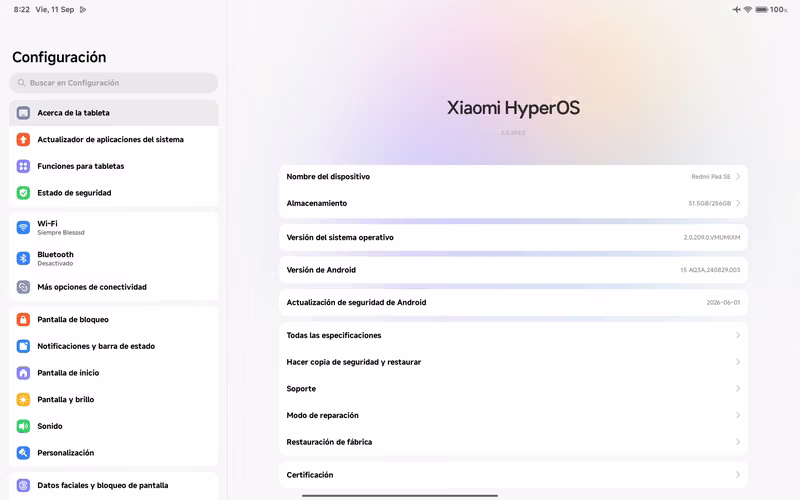Tap the blue brush icon for Personalización
800x500 pixels.
click(x=23, y=453)
